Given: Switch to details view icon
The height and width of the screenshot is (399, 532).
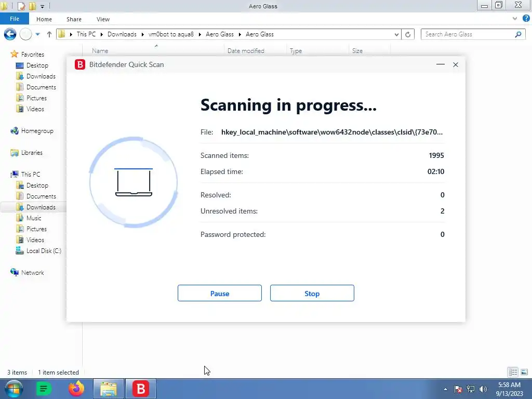Looking at the screenshot, I should tap(513, 372).
